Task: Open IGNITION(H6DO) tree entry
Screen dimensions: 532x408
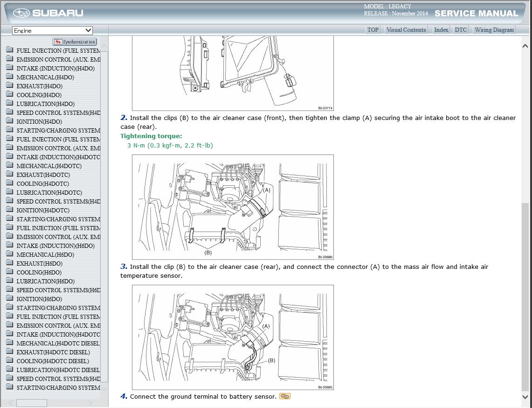Action: click(39, 299)
